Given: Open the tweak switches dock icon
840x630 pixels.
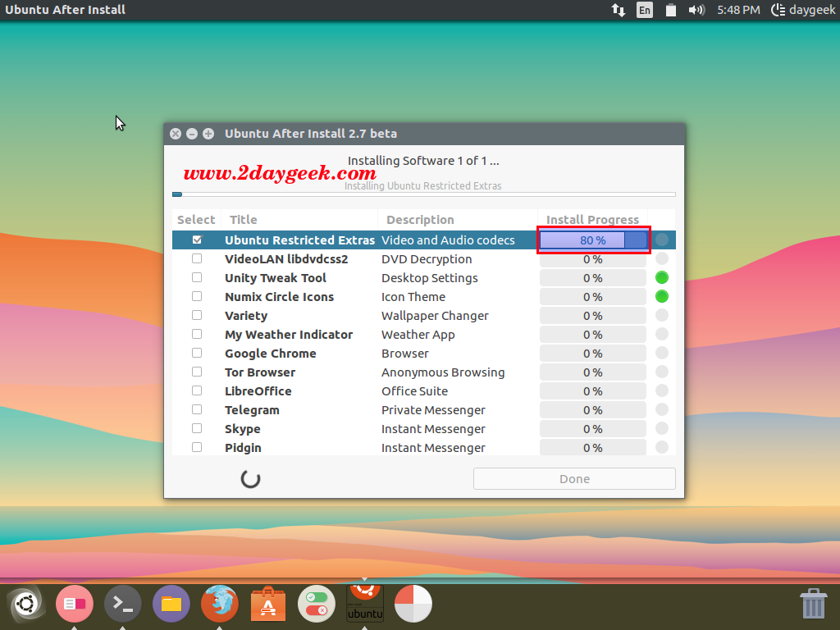Looking at the screenshot, I should coord(317,604).
